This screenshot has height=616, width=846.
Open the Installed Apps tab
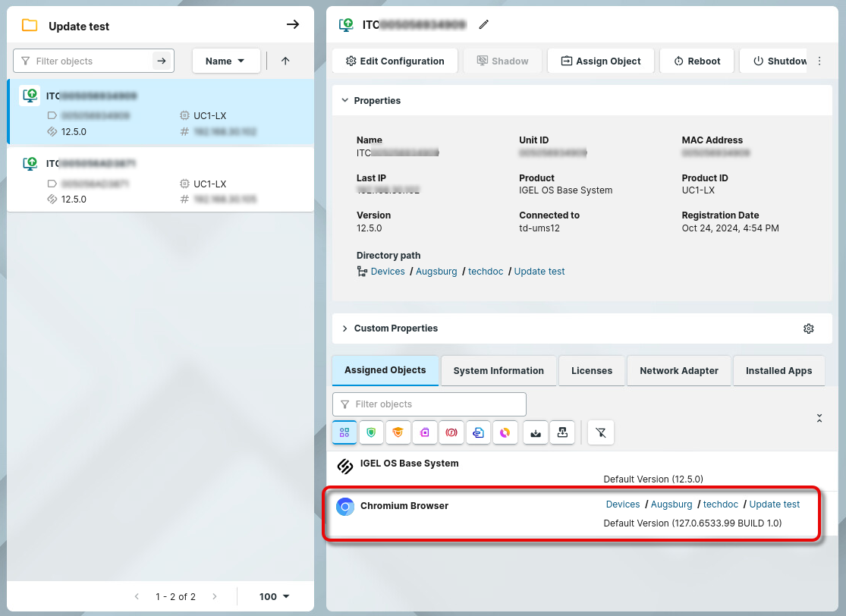click(x=778, y=371)
